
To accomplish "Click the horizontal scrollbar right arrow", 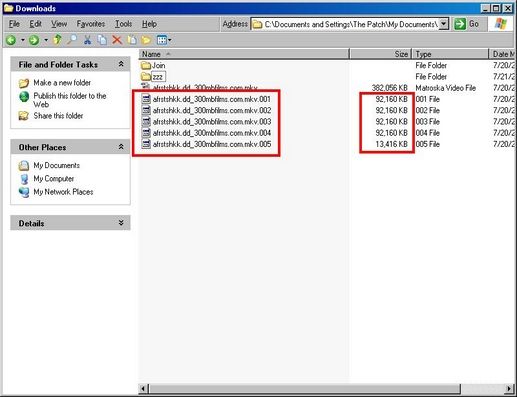I will 509,388.
